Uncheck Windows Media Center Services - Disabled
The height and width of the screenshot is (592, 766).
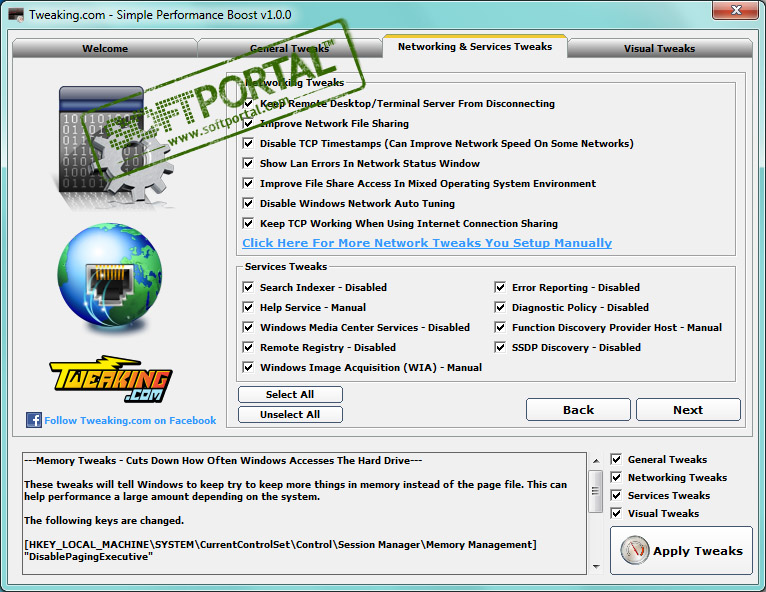[x=248, y=327]
